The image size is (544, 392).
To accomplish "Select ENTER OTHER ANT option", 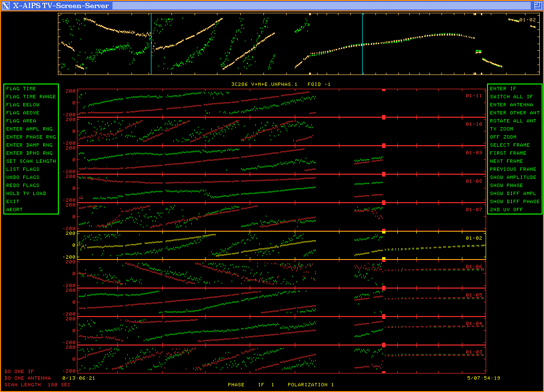I will pyautogui.click(x=515, y=113).
